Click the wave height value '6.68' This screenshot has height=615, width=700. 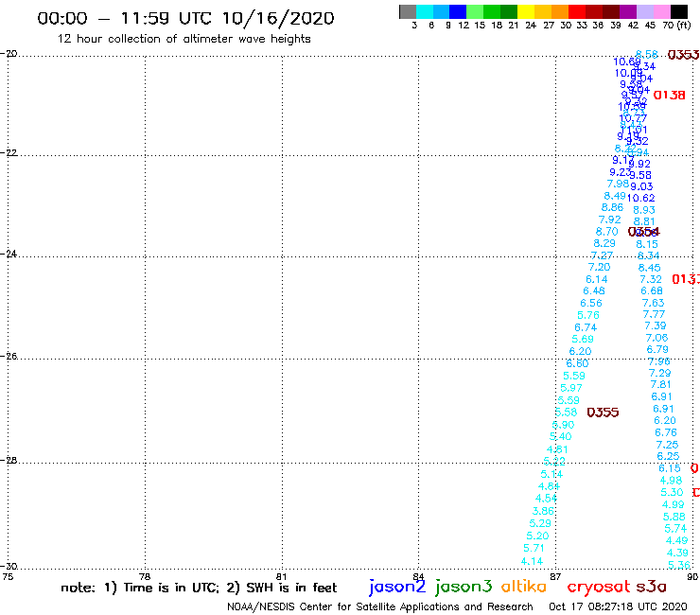click(x=652, y=290)
